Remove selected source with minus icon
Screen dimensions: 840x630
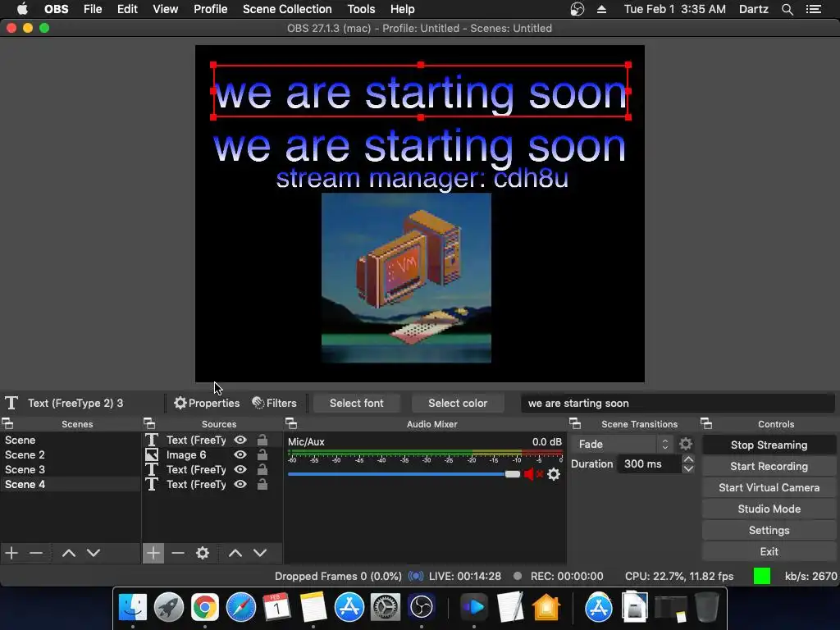(178, 553)
